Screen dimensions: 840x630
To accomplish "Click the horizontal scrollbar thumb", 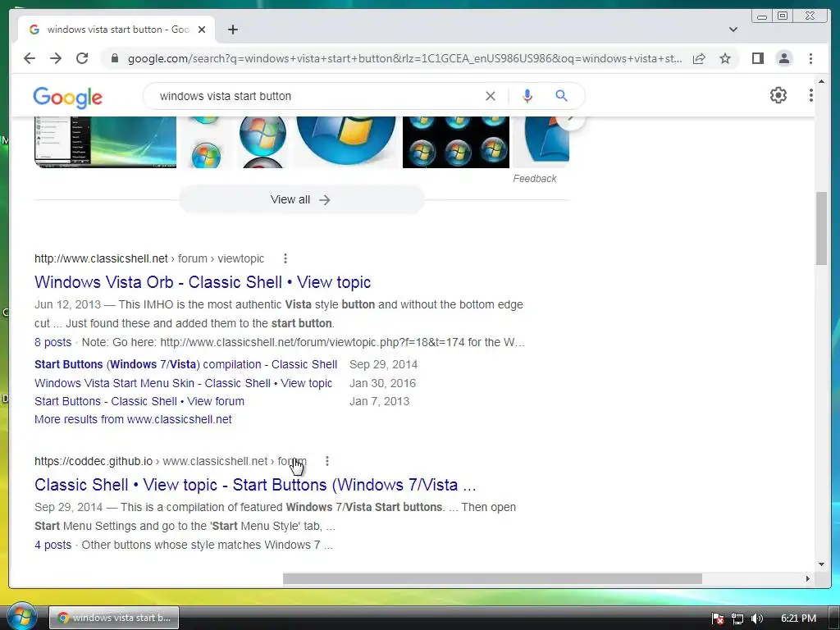I will [492, 578].
